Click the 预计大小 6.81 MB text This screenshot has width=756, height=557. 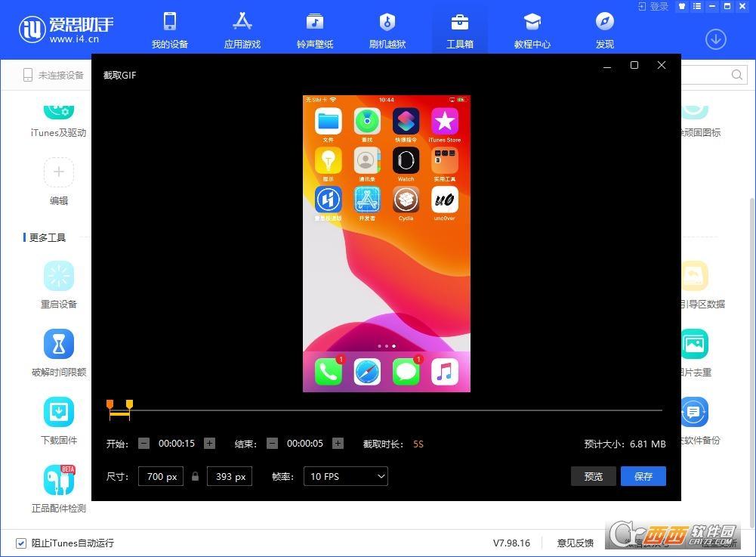click(625, 444)
